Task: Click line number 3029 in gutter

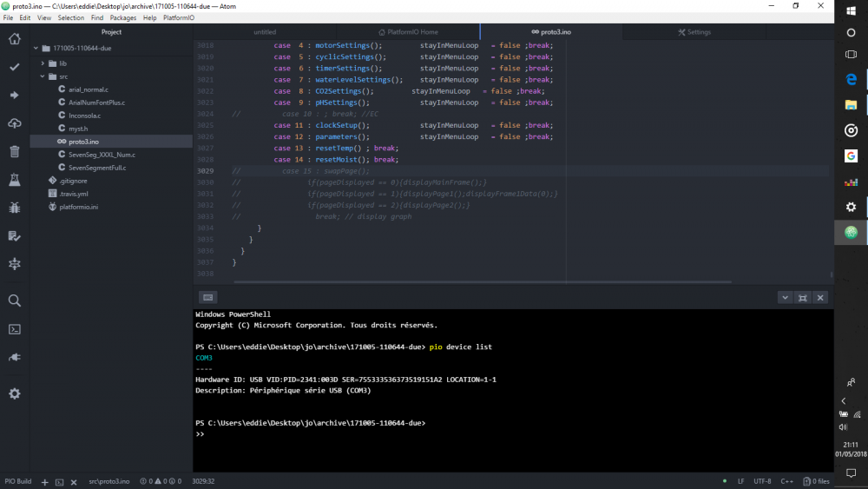Action: coord(205,171)
